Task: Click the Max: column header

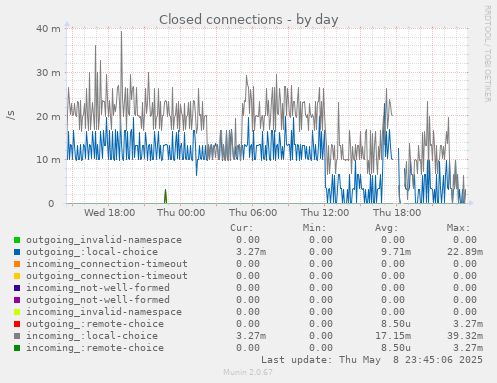Action: [x=459, y=228]
